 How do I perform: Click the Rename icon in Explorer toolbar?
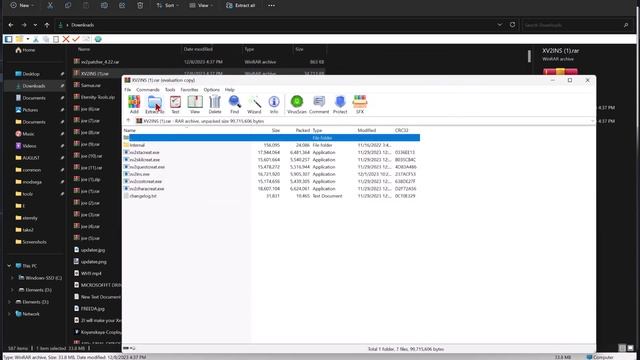coord(104,5)
